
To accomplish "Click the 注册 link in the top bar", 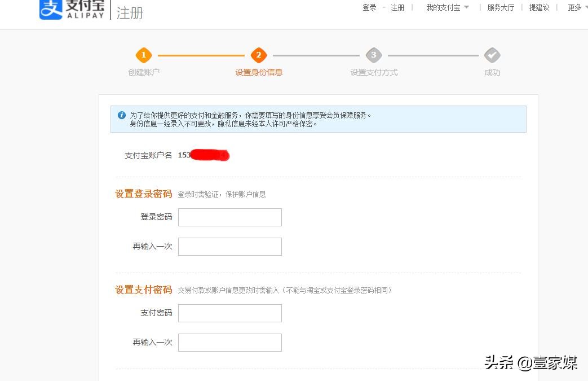I will pos(397,7).
